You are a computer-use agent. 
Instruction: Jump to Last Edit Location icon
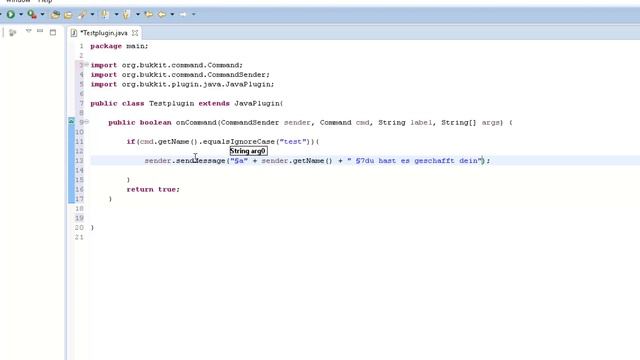[149, 14]
